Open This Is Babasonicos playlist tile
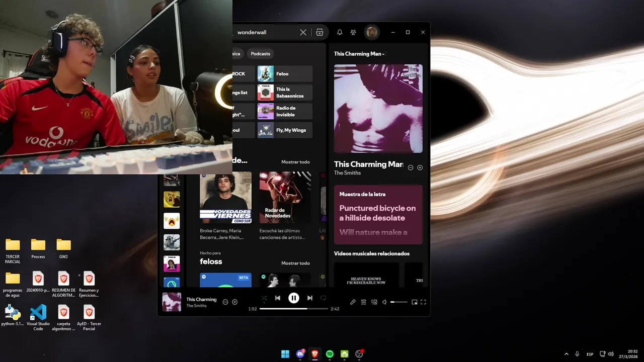Image resolution: width=644 pixels, height=362 pixels. pyautogui.click(x=285, y=93)
